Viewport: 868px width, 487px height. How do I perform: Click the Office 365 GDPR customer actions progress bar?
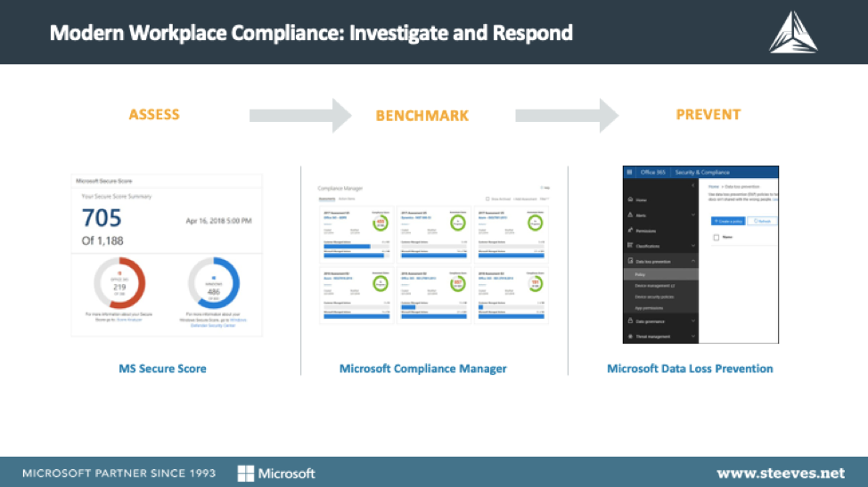point(356,247)
